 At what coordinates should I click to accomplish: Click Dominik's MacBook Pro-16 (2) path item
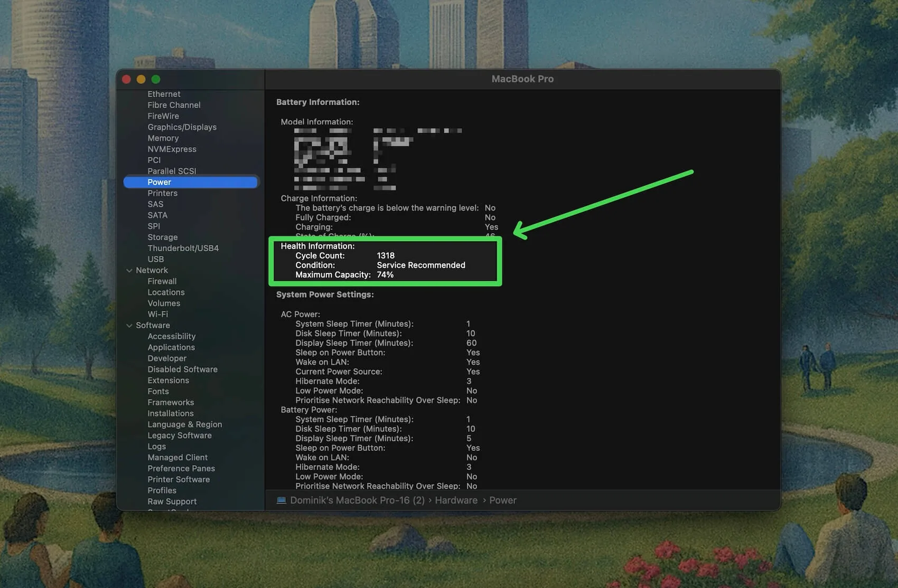click(x=357, y=500)
